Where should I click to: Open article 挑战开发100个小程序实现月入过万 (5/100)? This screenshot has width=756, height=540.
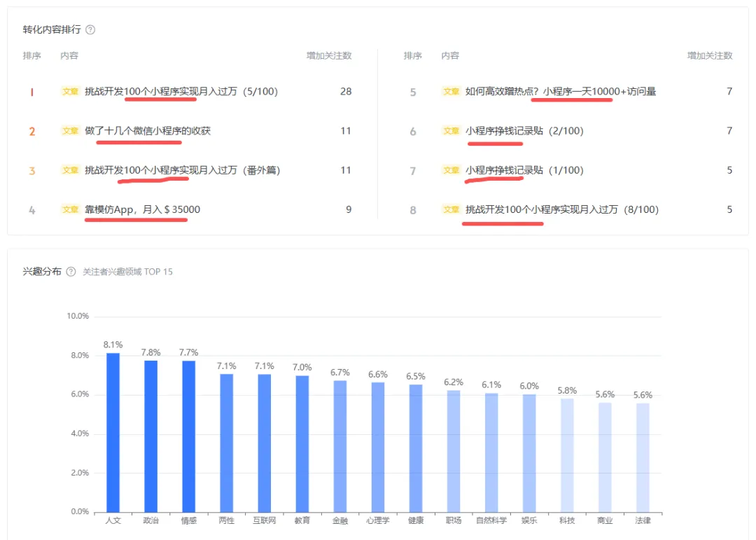tap(181, 91)
